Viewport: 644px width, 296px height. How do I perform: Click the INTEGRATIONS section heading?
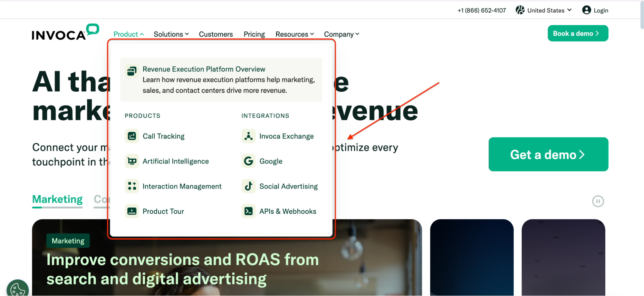point(265,116)
